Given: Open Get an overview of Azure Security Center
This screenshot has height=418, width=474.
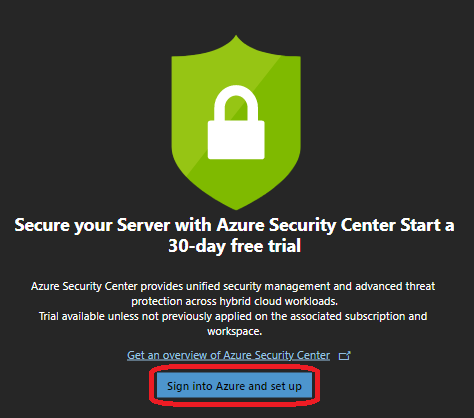Looking at the screenshot, I should (228, 355).
